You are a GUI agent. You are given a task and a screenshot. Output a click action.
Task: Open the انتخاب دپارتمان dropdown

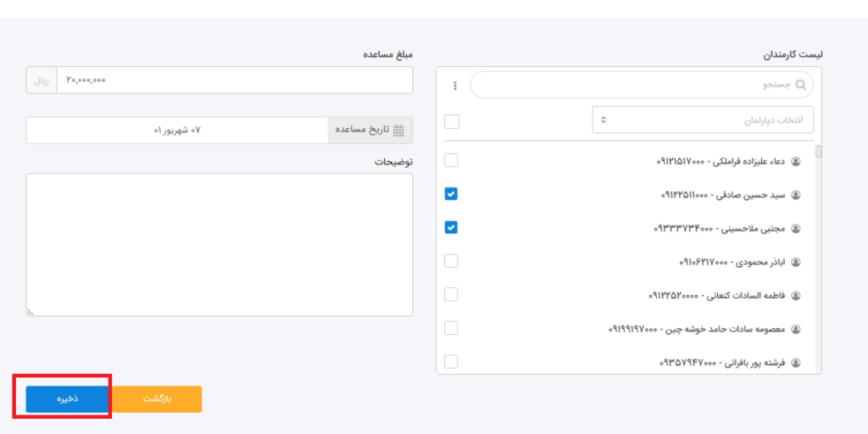coord(702,120)
